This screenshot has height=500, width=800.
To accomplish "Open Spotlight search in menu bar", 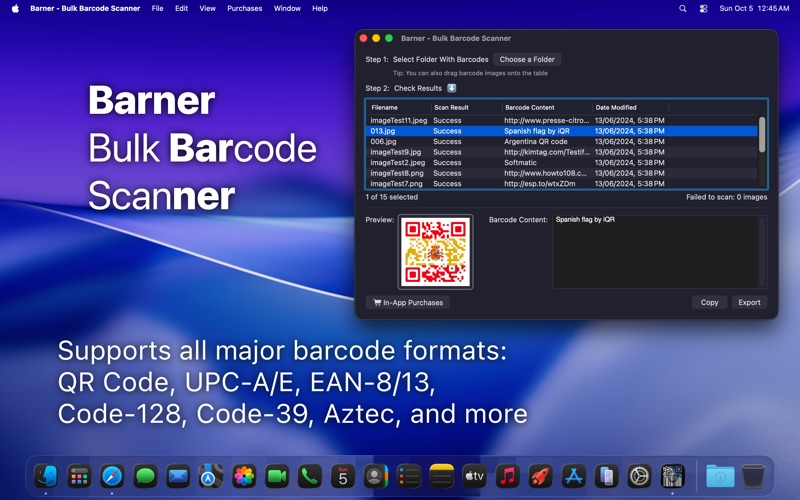I will tap(683, 8).
